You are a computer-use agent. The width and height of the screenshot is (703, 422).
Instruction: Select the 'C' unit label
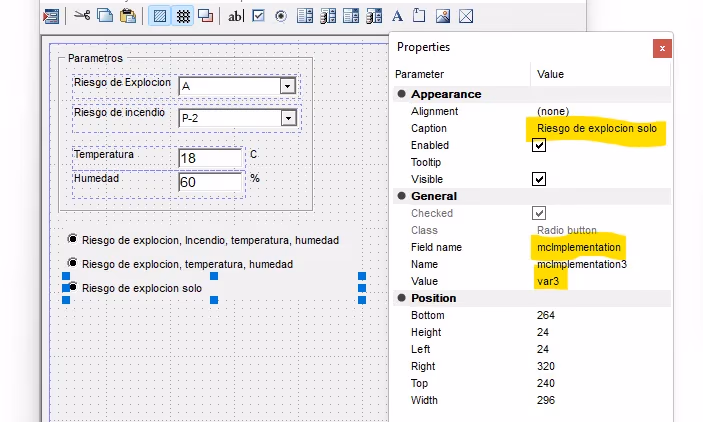(x=253, y=154)
